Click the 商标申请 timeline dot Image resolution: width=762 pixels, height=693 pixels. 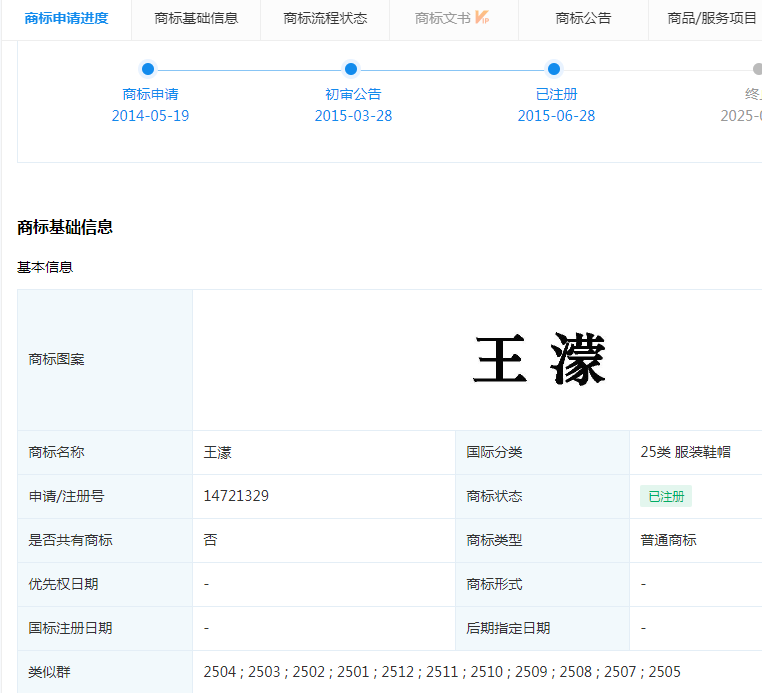[x=148, y=69]
